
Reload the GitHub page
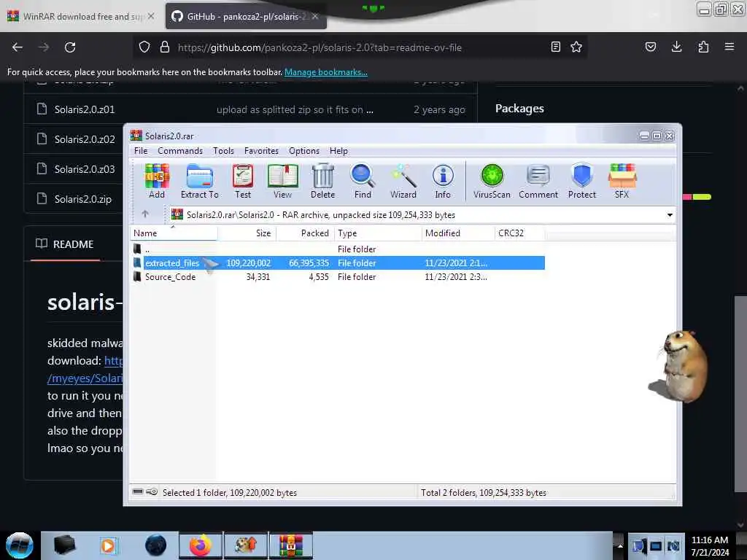tap(70, 47)
